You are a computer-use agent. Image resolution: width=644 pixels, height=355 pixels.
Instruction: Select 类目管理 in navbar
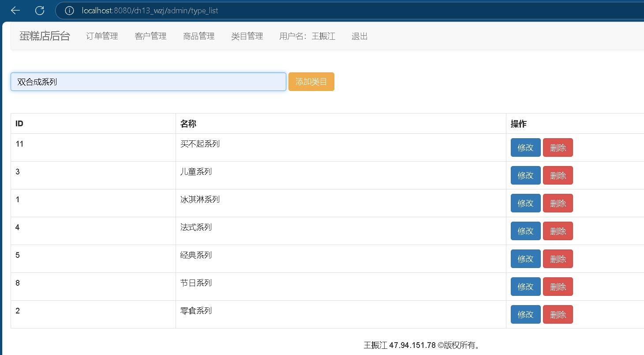[x=247, y=36]
